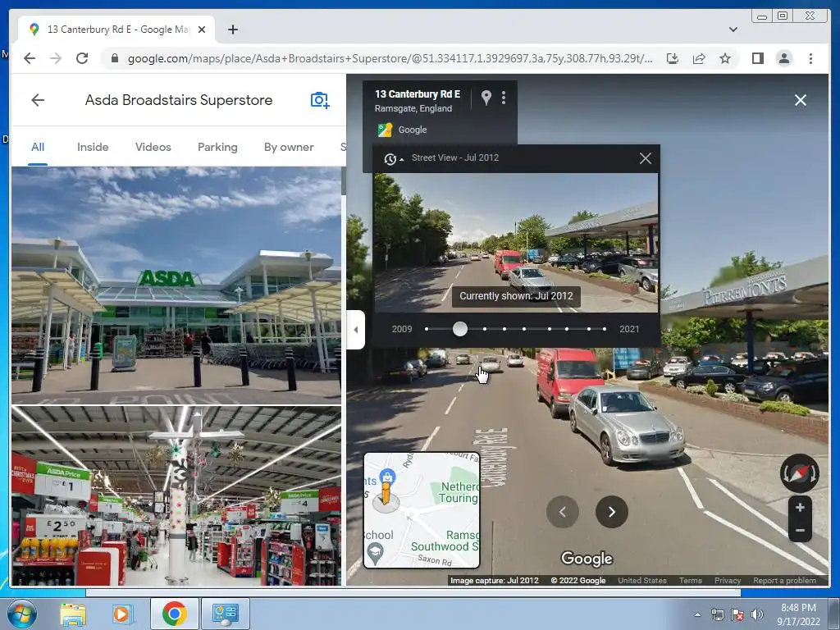The height and width of the screenshot is (630, 840).
Task: Open the Terms link
Action: click(x=691, y=581)
